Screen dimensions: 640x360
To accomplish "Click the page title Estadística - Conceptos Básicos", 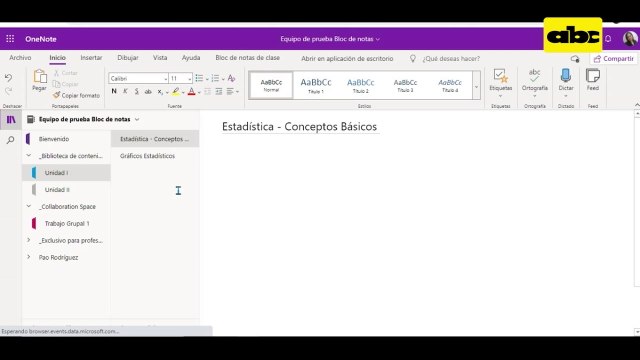I will 299,127.
